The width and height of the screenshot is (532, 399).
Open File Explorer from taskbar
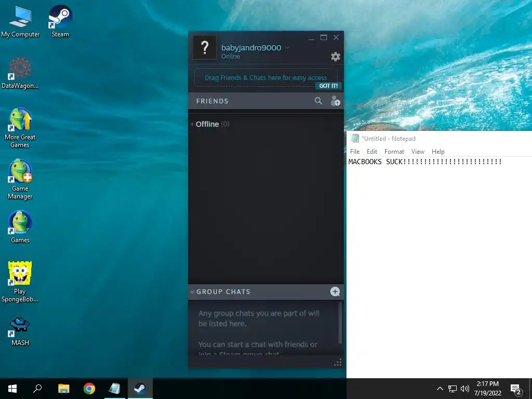(x=63, y=389)
